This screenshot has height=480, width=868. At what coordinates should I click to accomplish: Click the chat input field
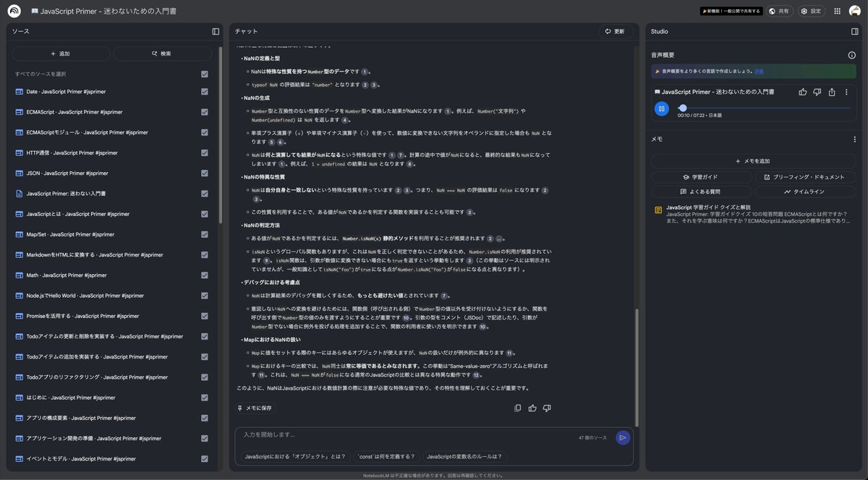(x=405, y=434)
